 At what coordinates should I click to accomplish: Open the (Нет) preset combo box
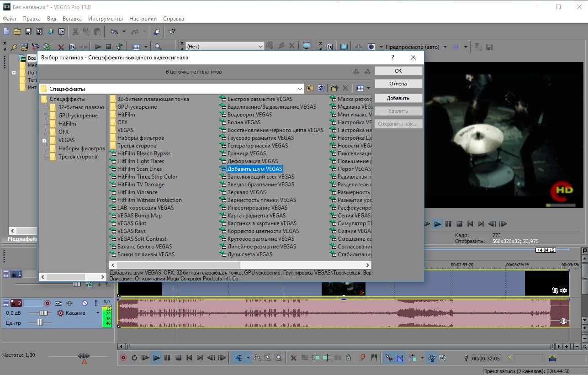pyautogui.click(x=224, y=46)
